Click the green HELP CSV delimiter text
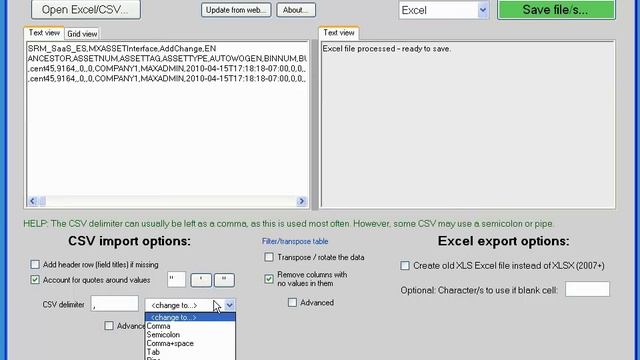Screen dimensions: 640x360 288,224
